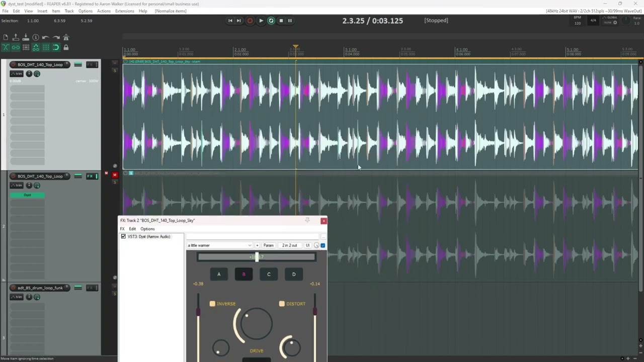This screenshot has width=644, height=362.
Task: Select preset slot A in Dyst plugin
Action: [x=219, y=275]
